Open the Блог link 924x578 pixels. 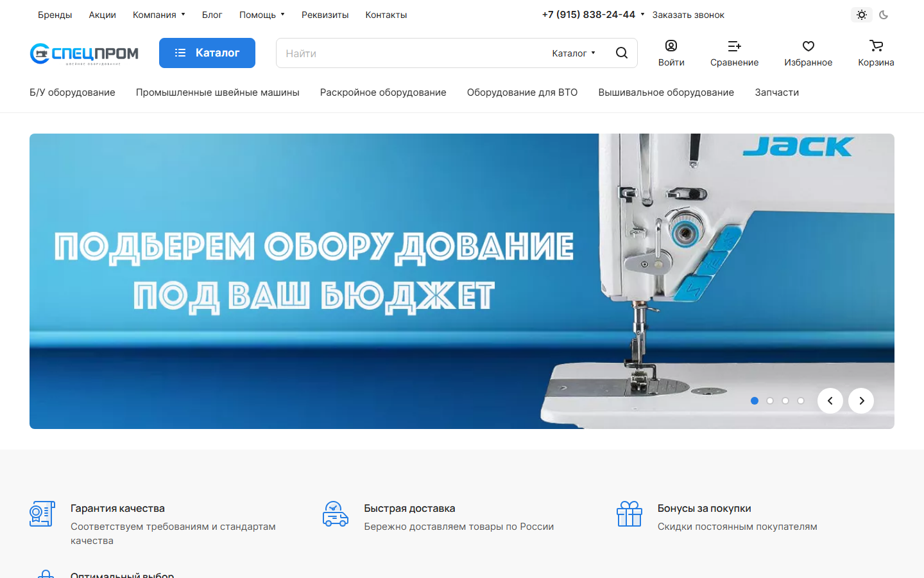point(212,15)
